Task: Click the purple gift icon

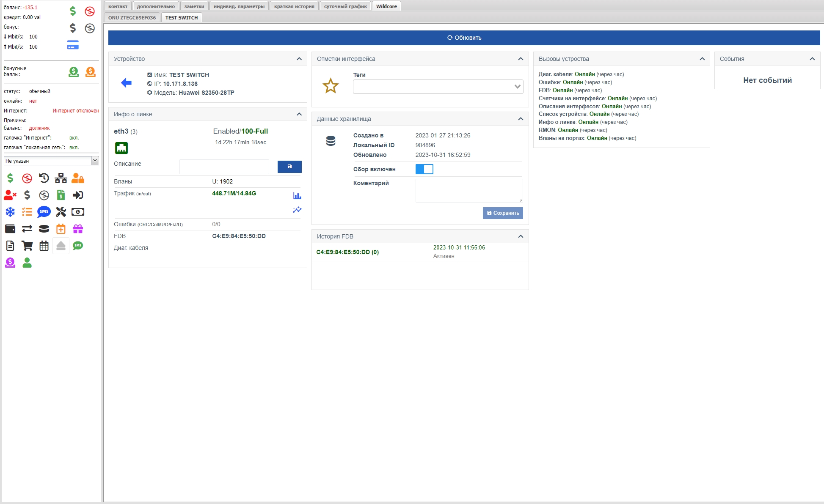Action: (78, 229)
